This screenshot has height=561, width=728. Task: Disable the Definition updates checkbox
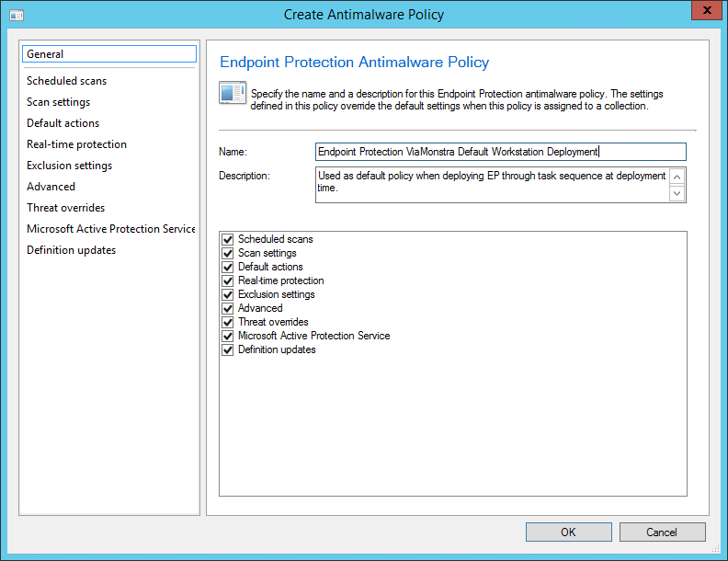point(228,349)
